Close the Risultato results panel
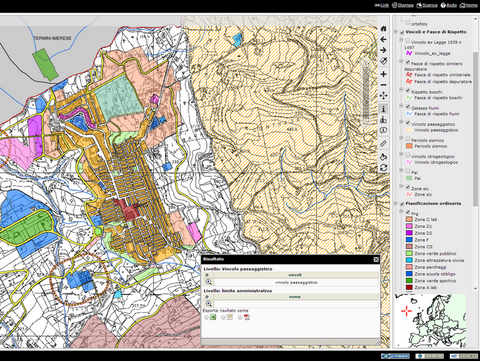The image size is (480, 361). coord(376,259)
